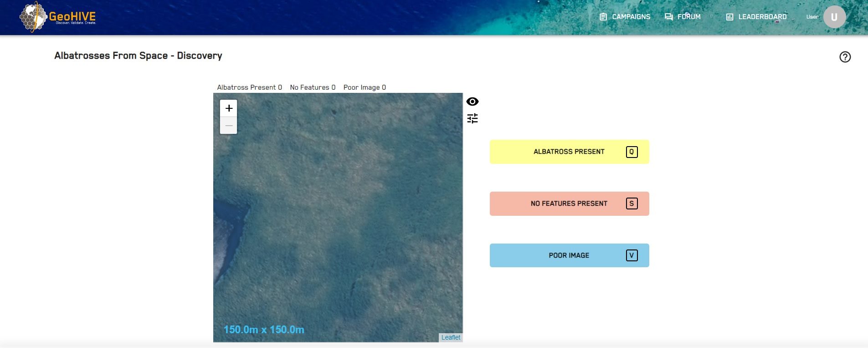Click the Albatross Present 0 counter

[x=249, y=87]
